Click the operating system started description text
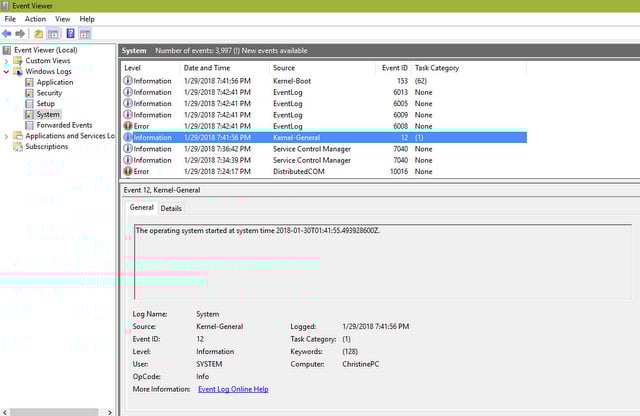The image size is (640, 416). (x=258, y=231)
